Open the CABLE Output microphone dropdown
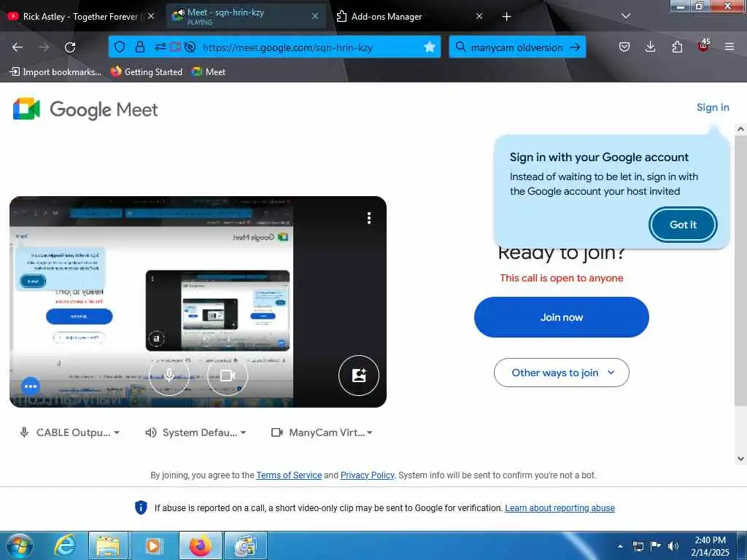The width and height of the screenshot is (747, 560). click(x=69, y=432)
